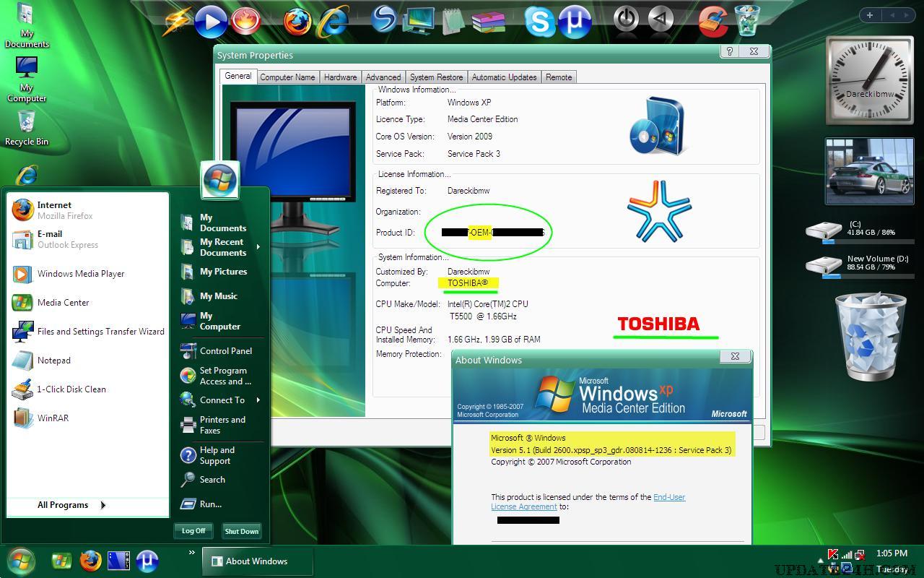Launch Media Center from the Start menu
Viewport: 924px width, 578px height.
[88, 303]
